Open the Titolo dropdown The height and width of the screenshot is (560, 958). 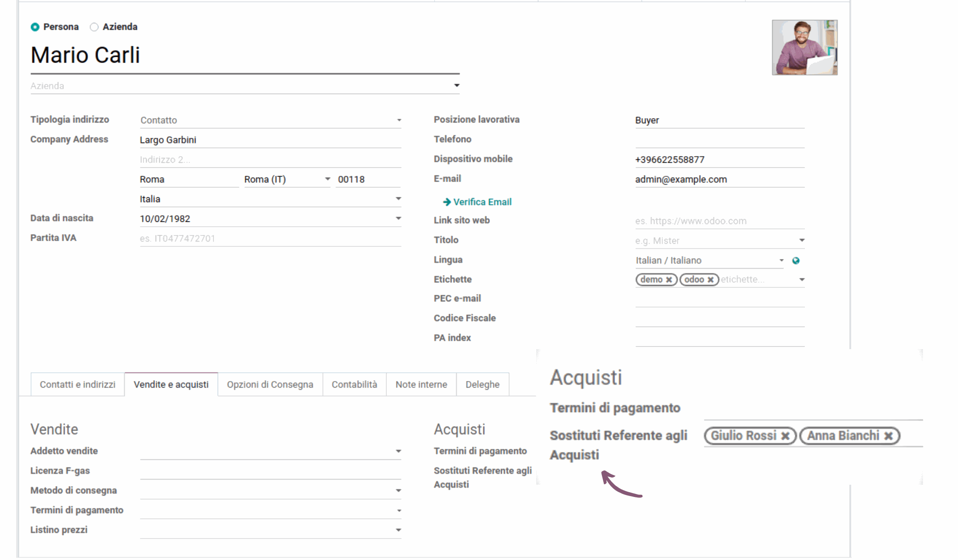802,240
